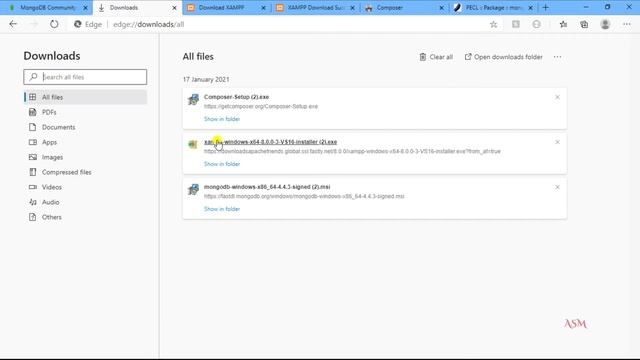Open xampp-windows-x64 installer file name
Screen dimensions: 640x360
270,142
